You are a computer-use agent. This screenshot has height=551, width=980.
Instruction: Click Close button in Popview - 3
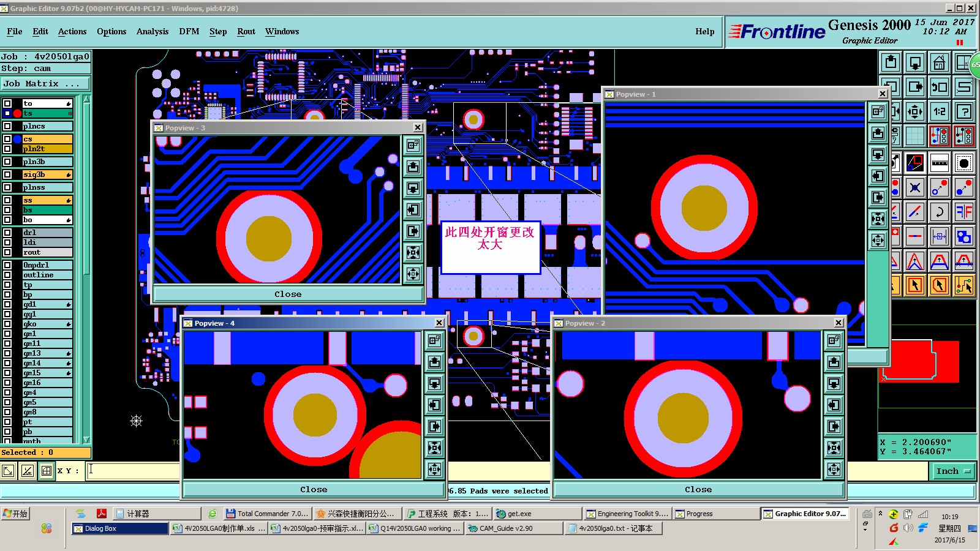coord(288,294)
